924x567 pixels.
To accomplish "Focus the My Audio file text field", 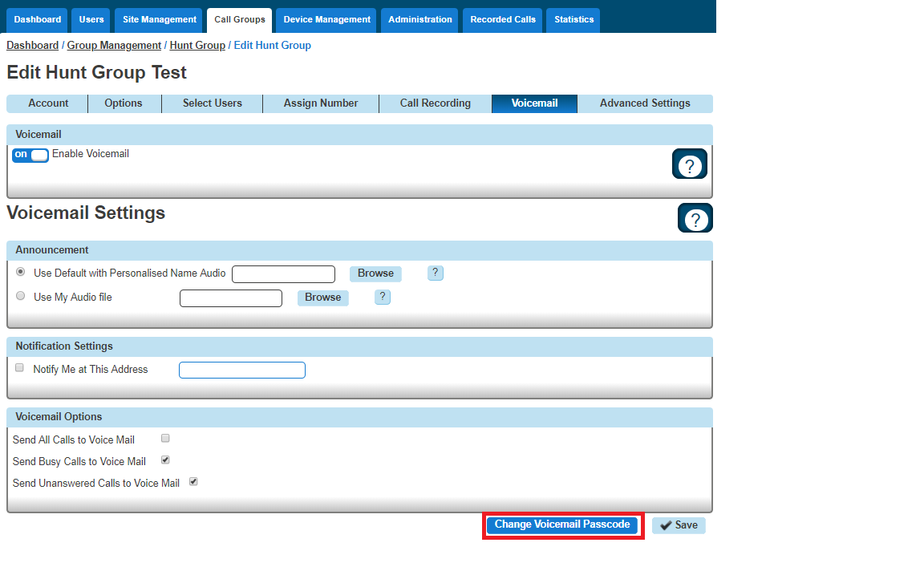I will click(231, 298).
